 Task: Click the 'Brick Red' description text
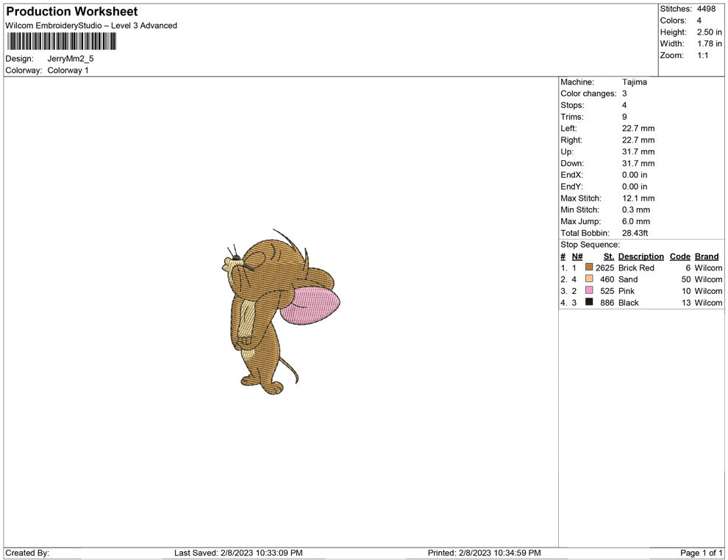point(636,268)
